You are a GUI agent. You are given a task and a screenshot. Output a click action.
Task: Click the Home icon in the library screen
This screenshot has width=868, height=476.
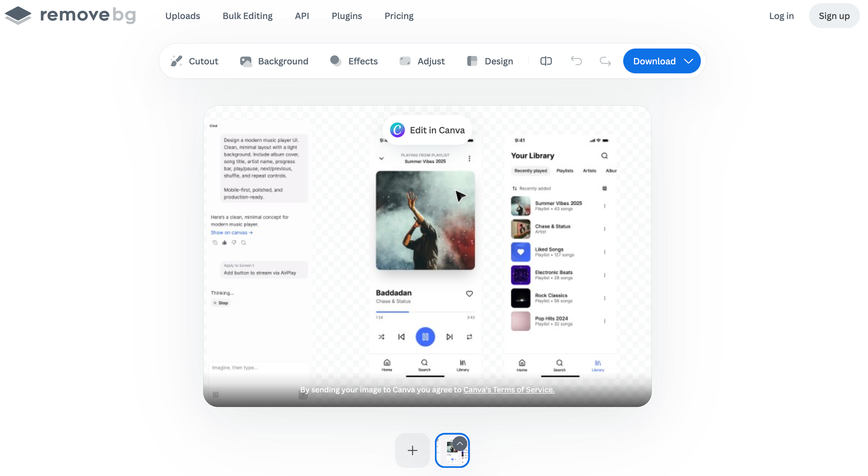(522, 365)
